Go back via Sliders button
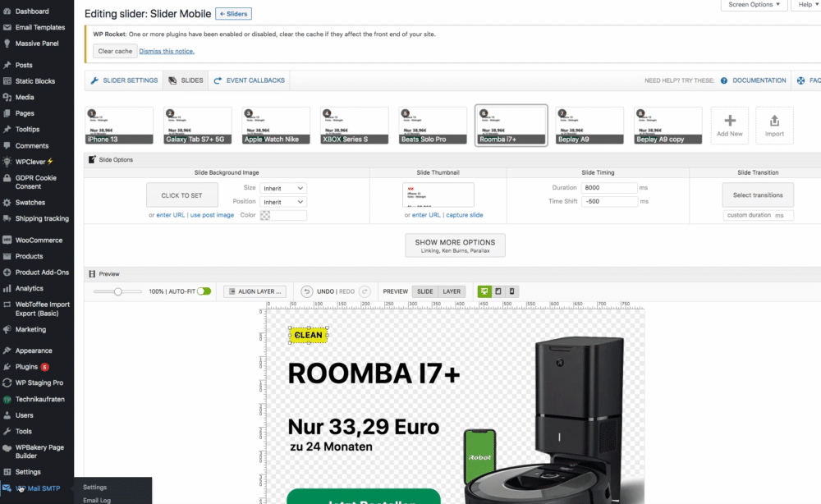The height and width of the screenshot is (504, 821). 233,14
